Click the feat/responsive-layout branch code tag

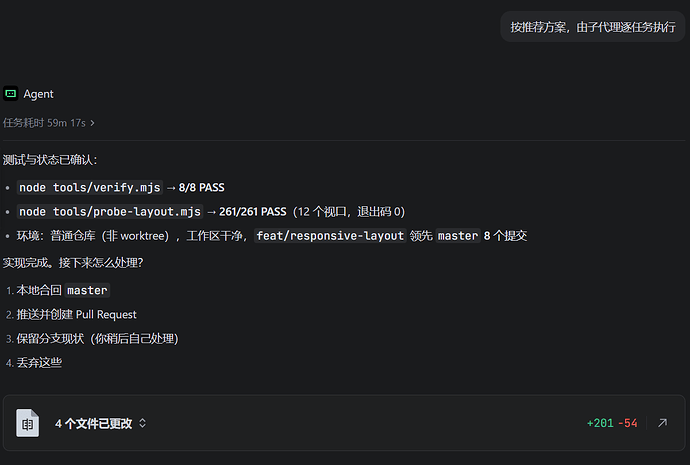pyautogui.click(x=330, y=236)
